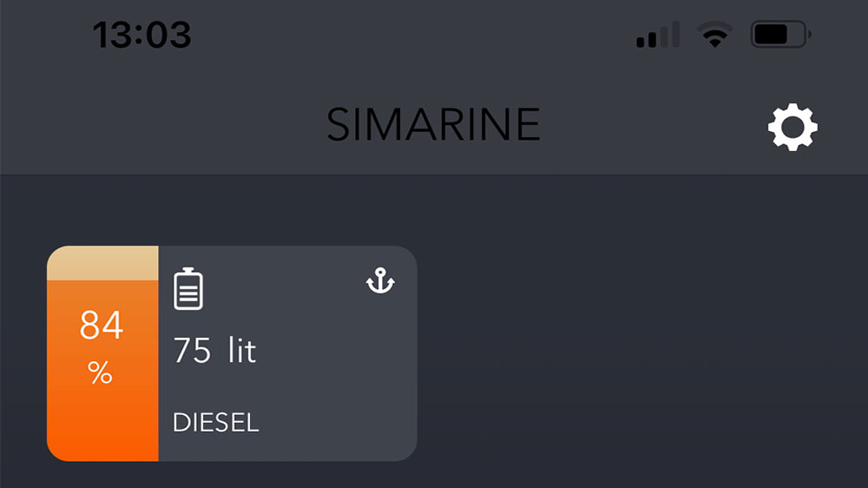This screenshot has width=868, height=488.
Task: Tap the 75 lit volume reading
Action: point(214,351)
